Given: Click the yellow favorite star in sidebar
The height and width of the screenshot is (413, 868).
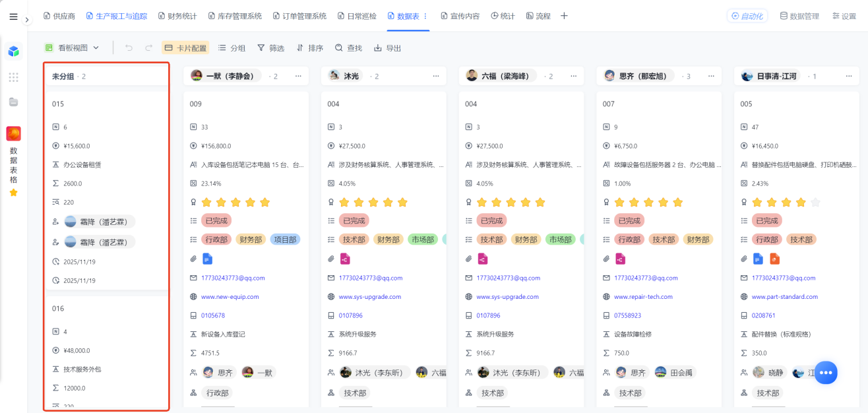Looking at the screenshot, I should coord(13,193).
